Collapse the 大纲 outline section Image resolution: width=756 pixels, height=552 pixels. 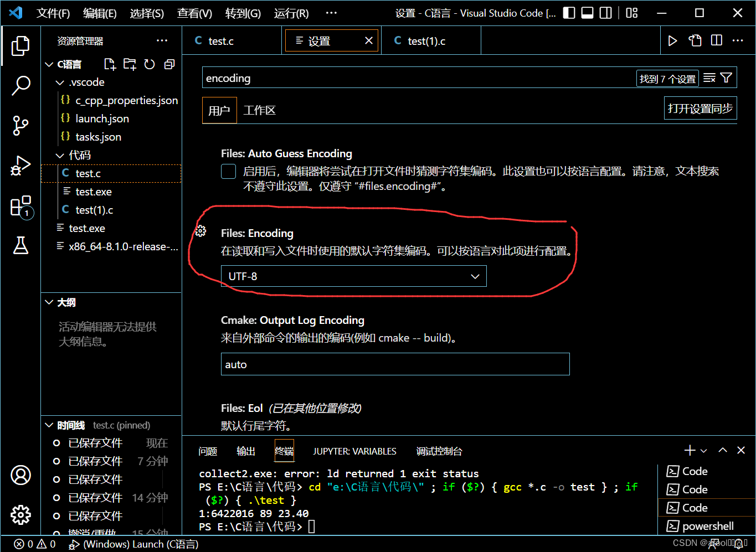49,302
